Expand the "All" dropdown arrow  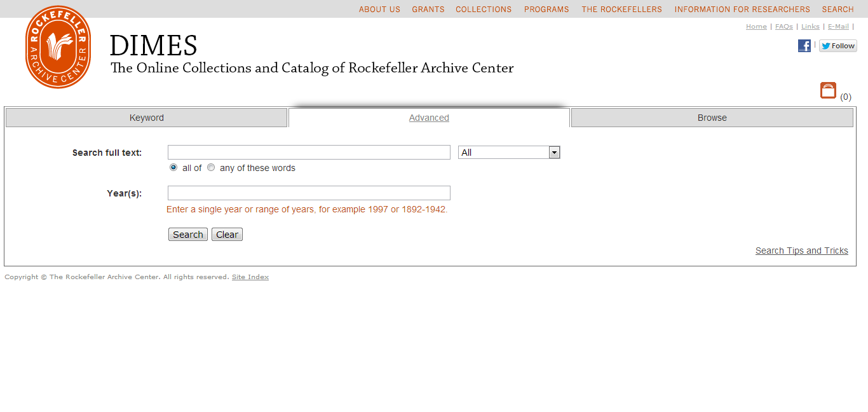[554, 153]
